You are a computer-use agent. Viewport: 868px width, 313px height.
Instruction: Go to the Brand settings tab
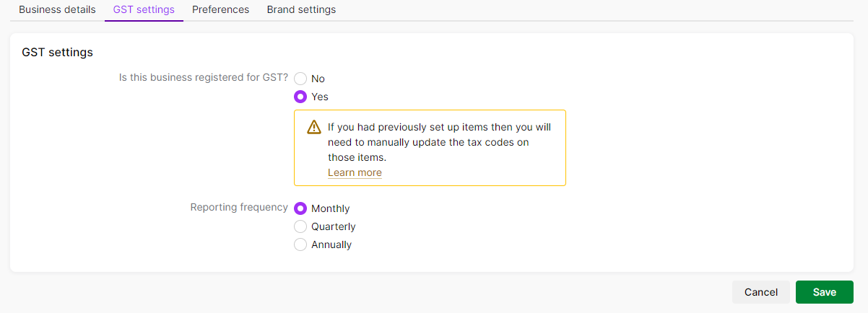[301, 10]
